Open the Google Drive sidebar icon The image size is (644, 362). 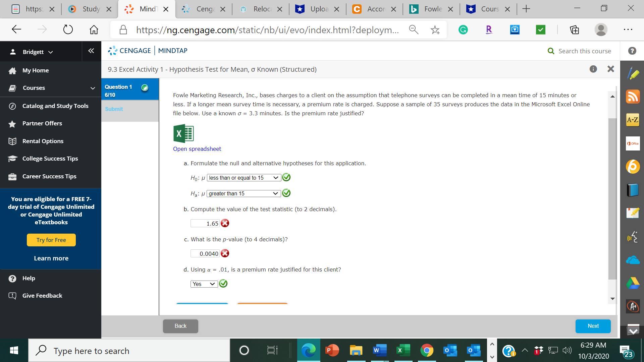pos(633,283)
